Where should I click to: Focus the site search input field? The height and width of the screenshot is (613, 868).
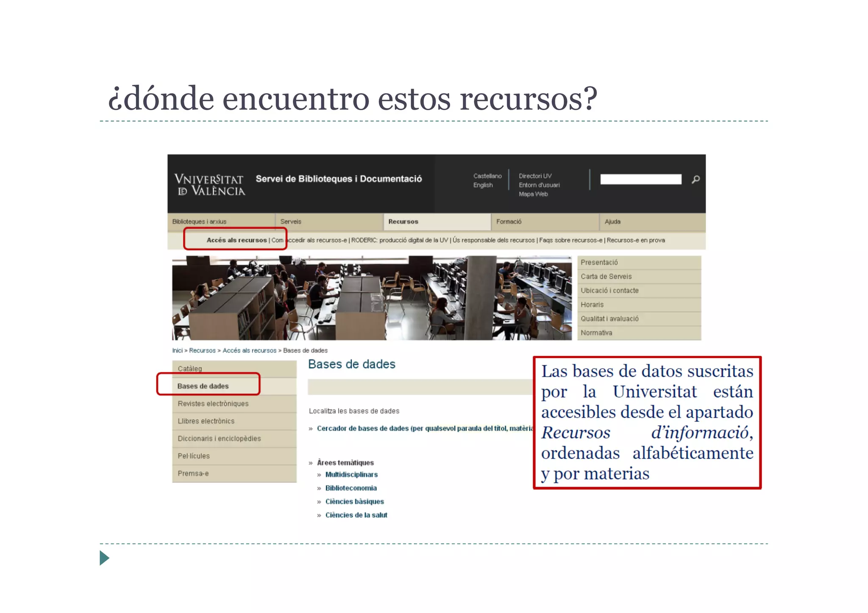pos(640,179)
